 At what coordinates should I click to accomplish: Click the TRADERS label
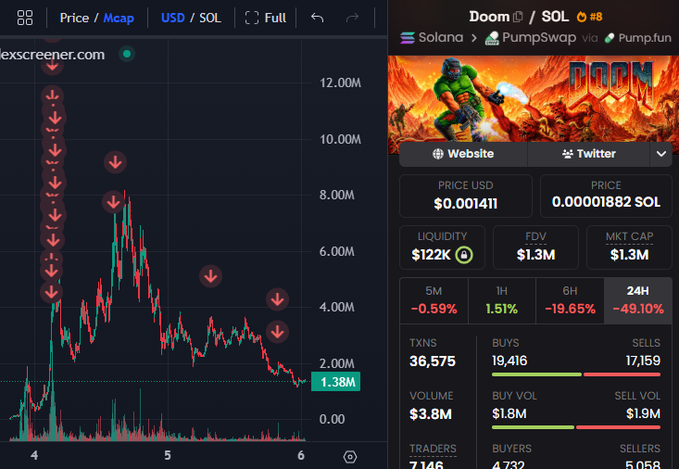(x=433, y=449)
